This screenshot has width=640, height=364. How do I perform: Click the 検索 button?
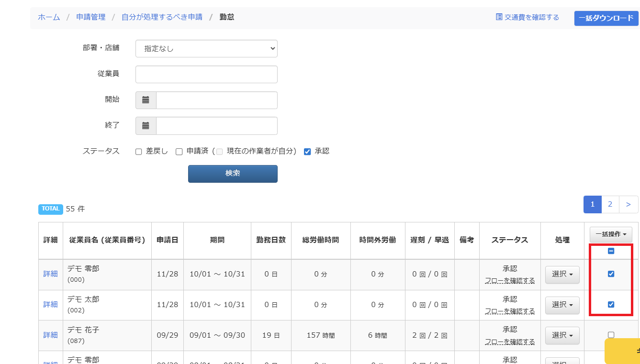pos(233,174)
